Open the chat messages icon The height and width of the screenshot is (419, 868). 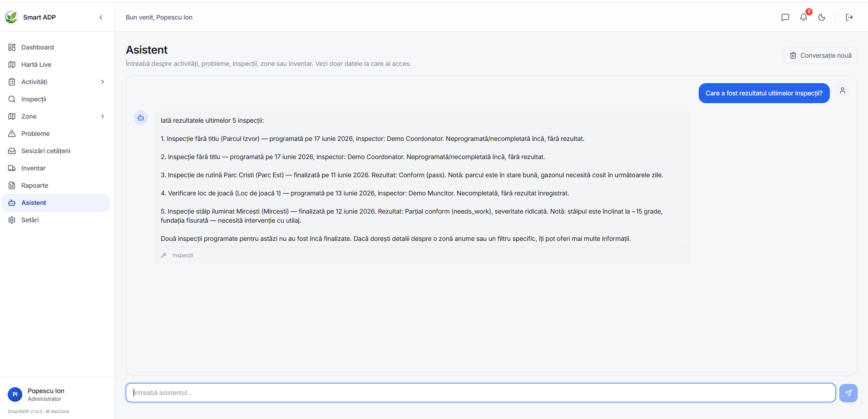pos(785,17)
